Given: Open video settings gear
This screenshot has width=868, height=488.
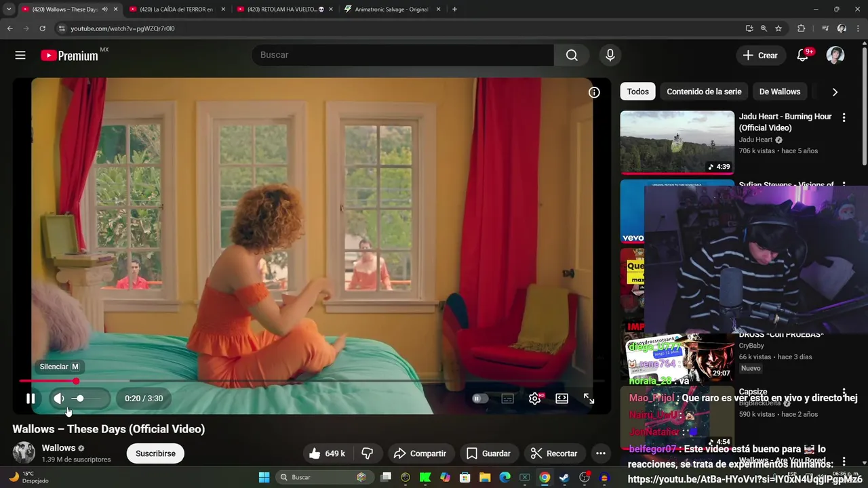Looking at the screenshot, I should click(x=535, y=399).
